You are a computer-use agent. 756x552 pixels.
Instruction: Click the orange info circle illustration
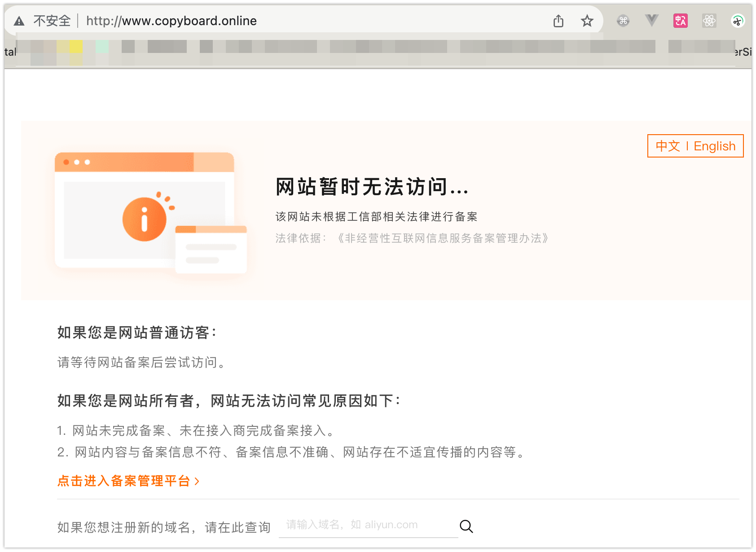coord(145,219)
